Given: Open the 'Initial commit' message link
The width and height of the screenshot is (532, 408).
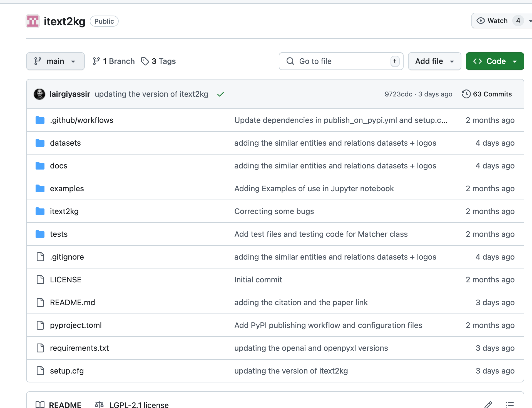Looking at the screenshot, I should [258, 280].
